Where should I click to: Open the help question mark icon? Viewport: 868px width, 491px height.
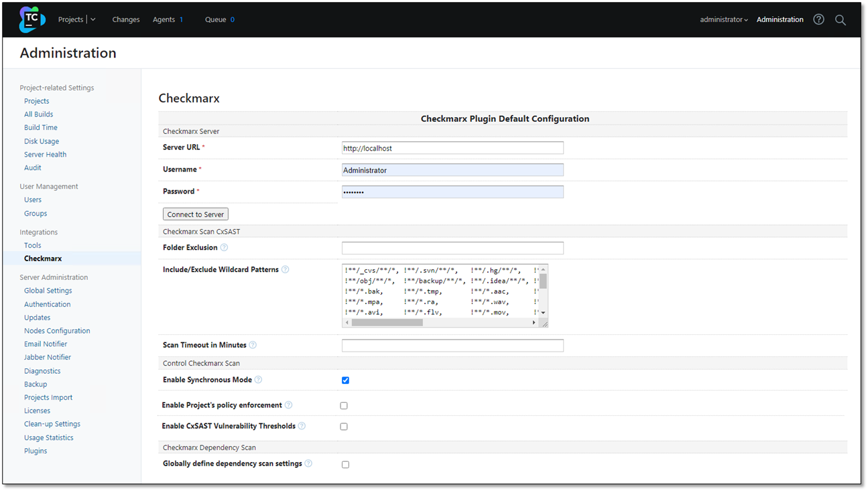[818, 19]
